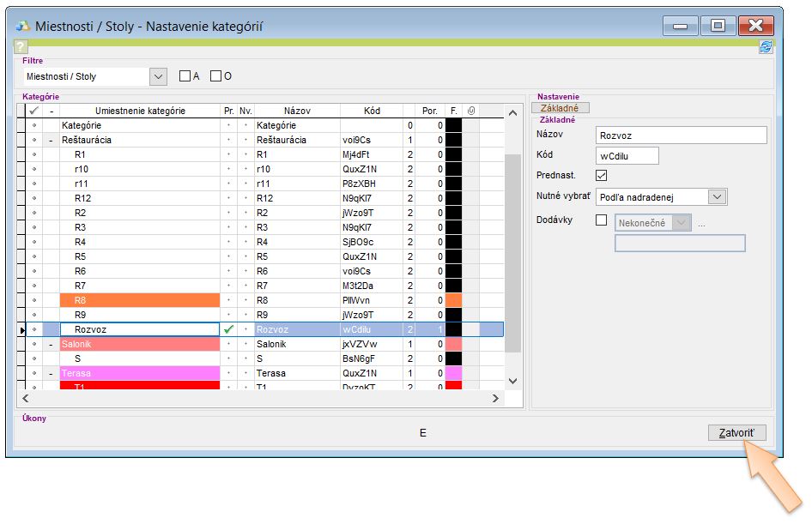Click the refresh icon below the title bar
Viewport: 812px width, 524px height.
pos(766,47)
